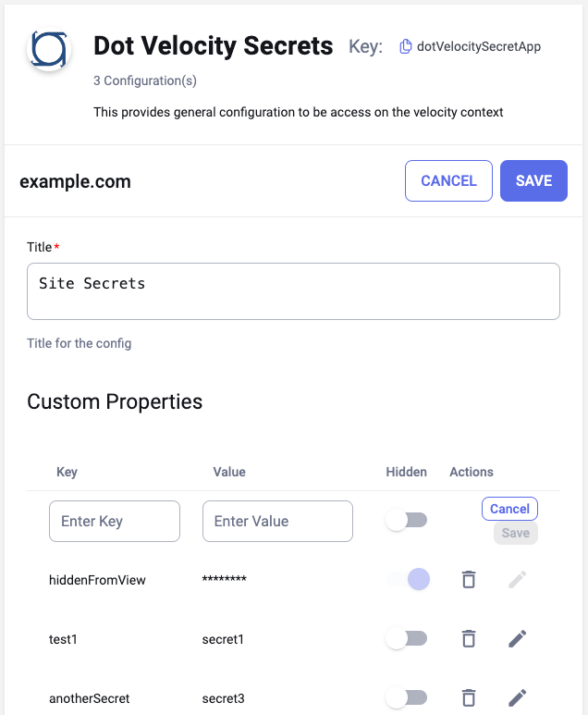Delete the hiddenFromView property

click(469, 580)
